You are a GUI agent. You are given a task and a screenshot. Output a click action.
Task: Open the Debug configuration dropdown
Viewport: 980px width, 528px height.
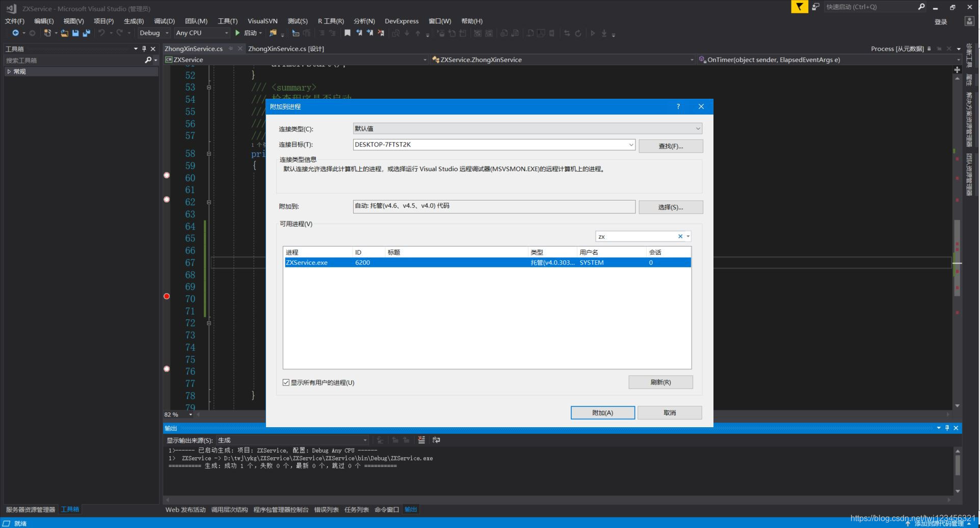[x=154, y=33]
